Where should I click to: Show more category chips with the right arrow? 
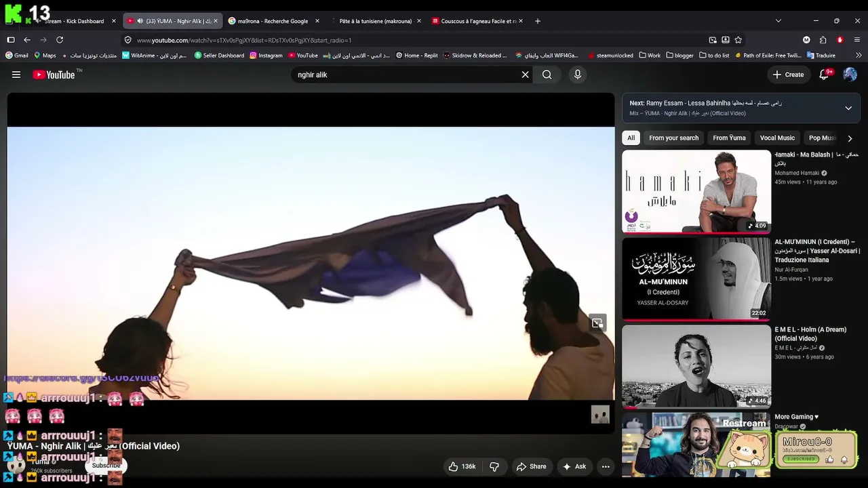pos(850,138)
